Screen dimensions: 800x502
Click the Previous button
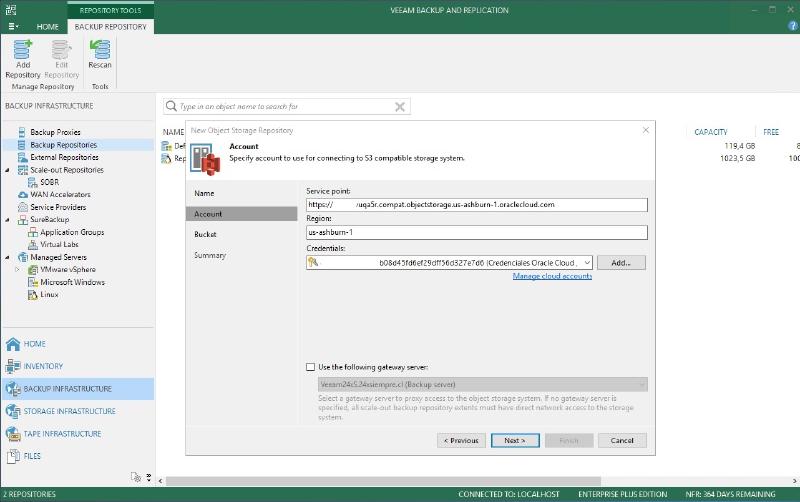click(x=461, y=440)
